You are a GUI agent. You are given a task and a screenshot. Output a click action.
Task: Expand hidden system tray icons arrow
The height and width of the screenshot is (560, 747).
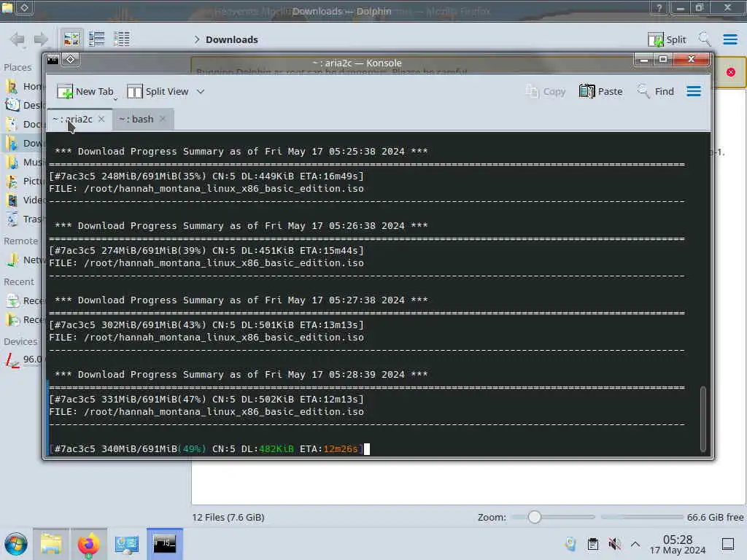click(x=635, y=544)
